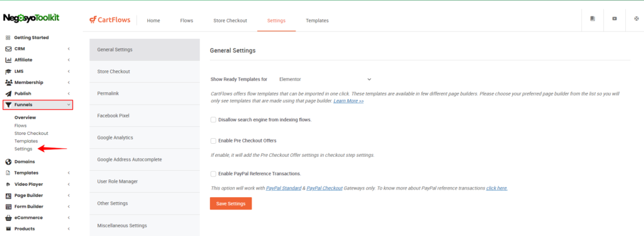The height and width of the screenshot is (236, 644).
Task: Click the CartFlows logo
Action: [109, 20]
